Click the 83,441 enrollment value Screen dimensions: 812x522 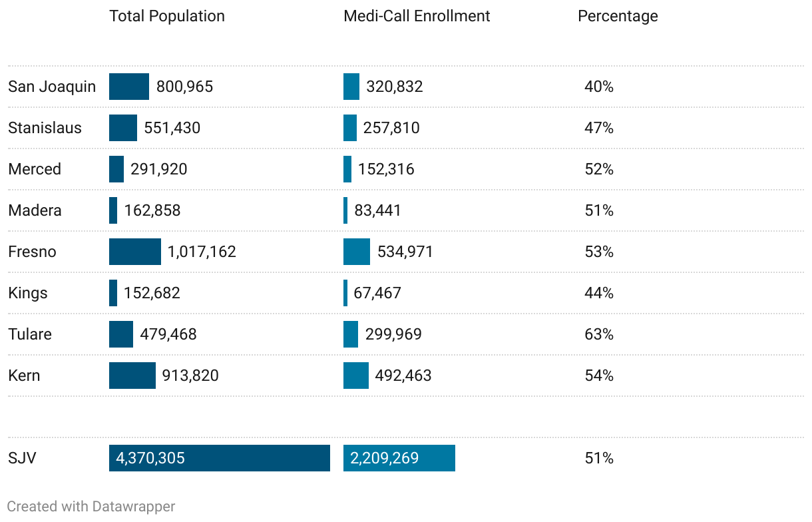point(377,210)
